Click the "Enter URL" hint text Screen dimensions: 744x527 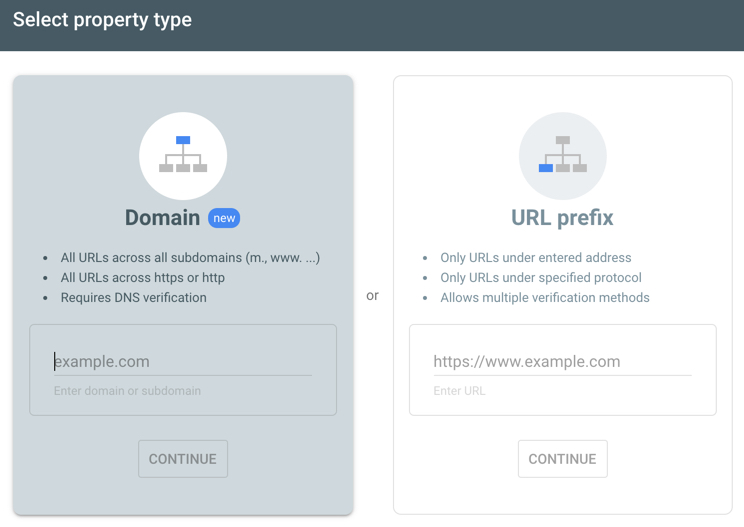[459, 391]
